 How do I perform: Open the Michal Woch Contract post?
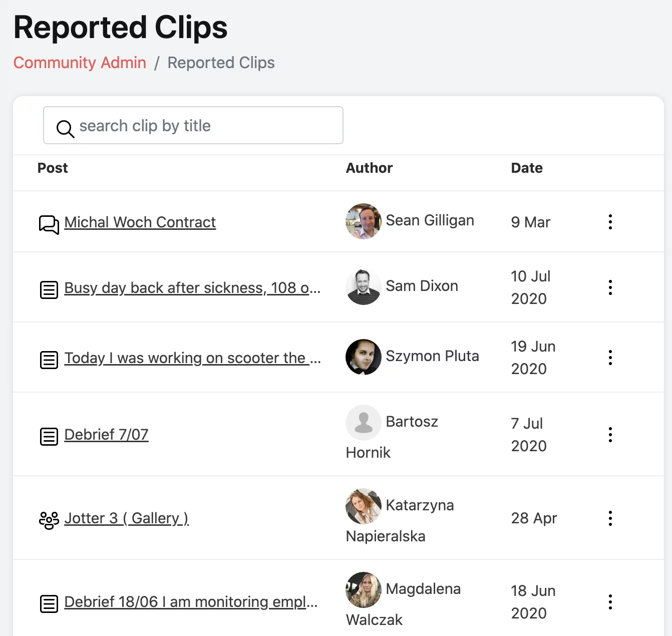coord(140,222)
